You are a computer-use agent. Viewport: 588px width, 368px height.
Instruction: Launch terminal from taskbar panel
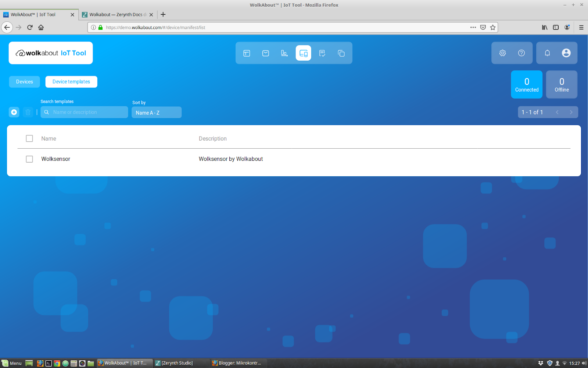(49, 363)
